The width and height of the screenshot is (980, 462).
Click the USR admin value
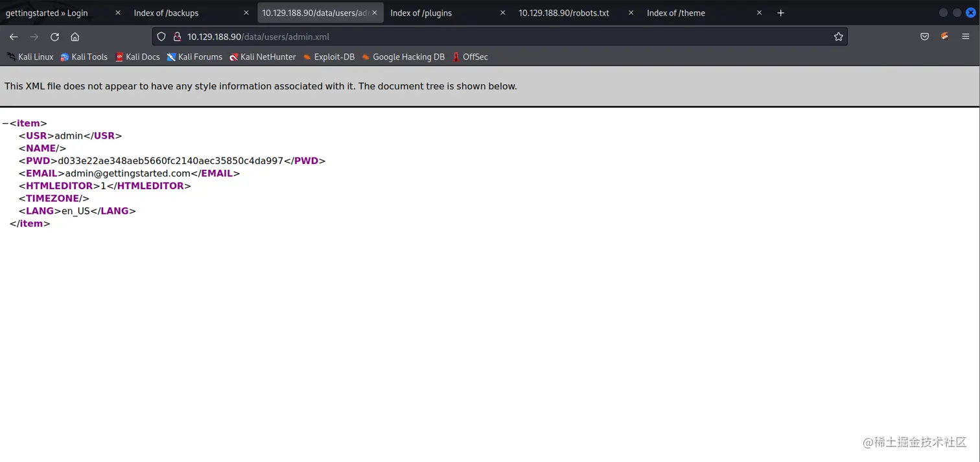[x=69, y=135]
